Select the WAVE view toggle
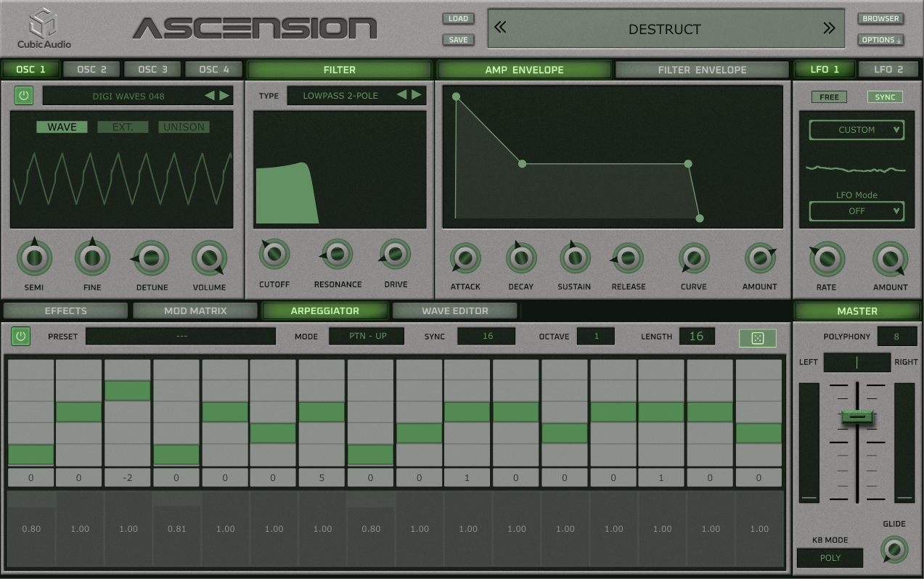This screenshot has height=579, width=924. pyautogui.click(x=62, y=127)
